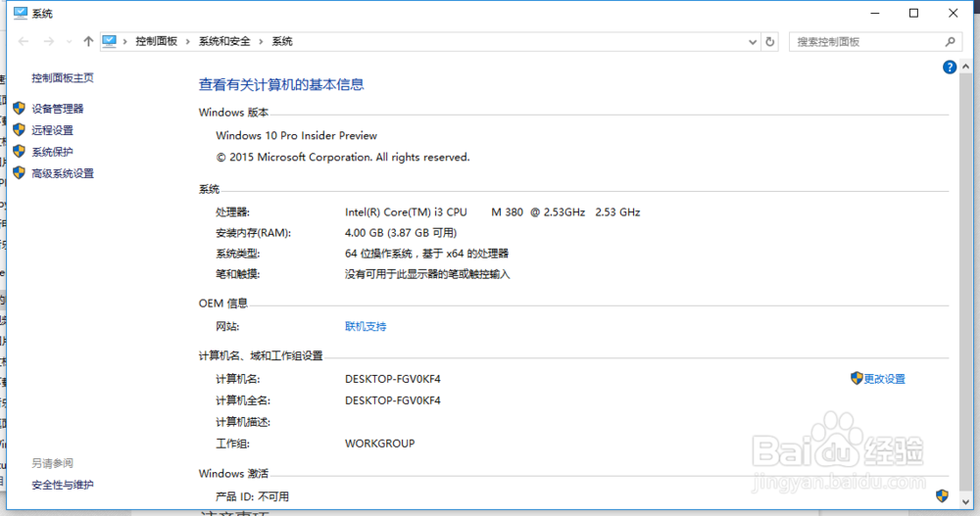Open help with the question mark icon
The width and height of the screenshot is (980, 516).
point(950,67)
